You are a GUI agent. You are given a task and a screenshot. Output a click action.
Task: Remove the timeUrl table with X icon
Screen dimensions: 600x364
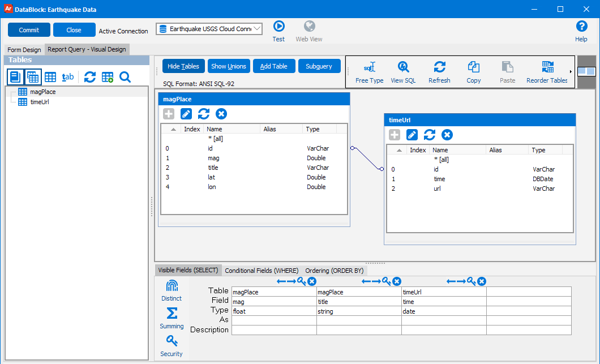(x=447, y=135)
